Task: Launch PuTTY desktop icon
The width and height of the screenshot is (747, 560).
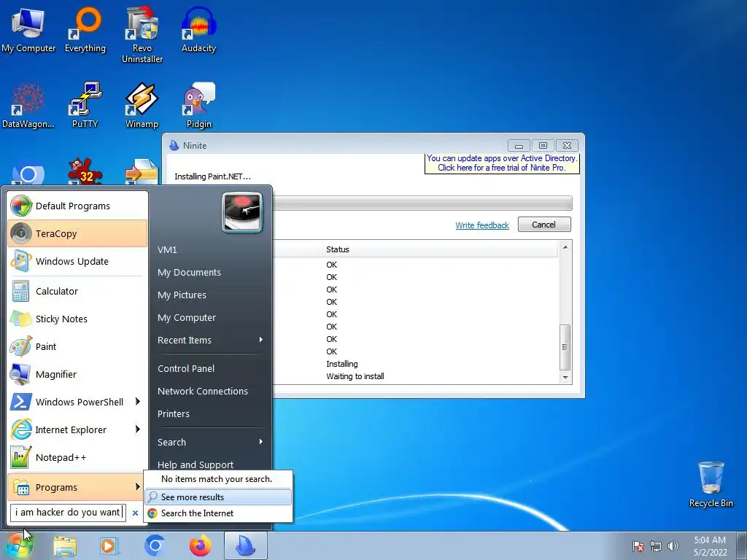Action: [85, 106]
